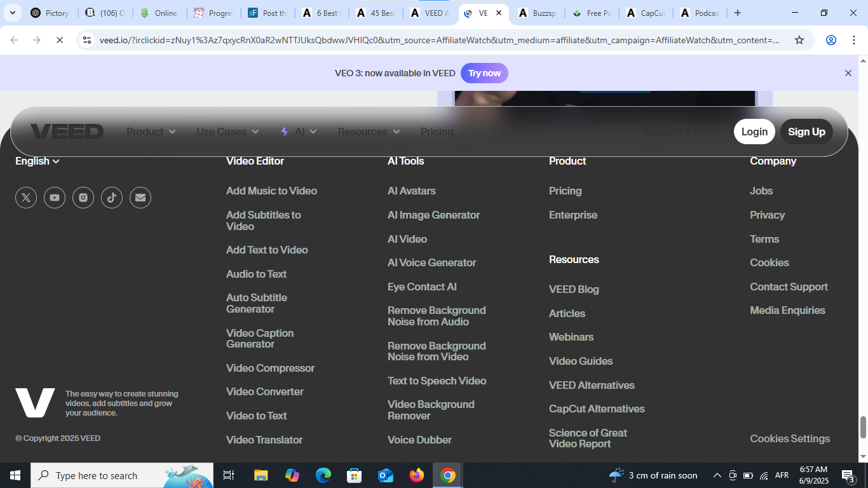The width and height of the screenshot is (868, 488).
Task: Switch to the Pictory browser tab
Action: coord(50,13)
